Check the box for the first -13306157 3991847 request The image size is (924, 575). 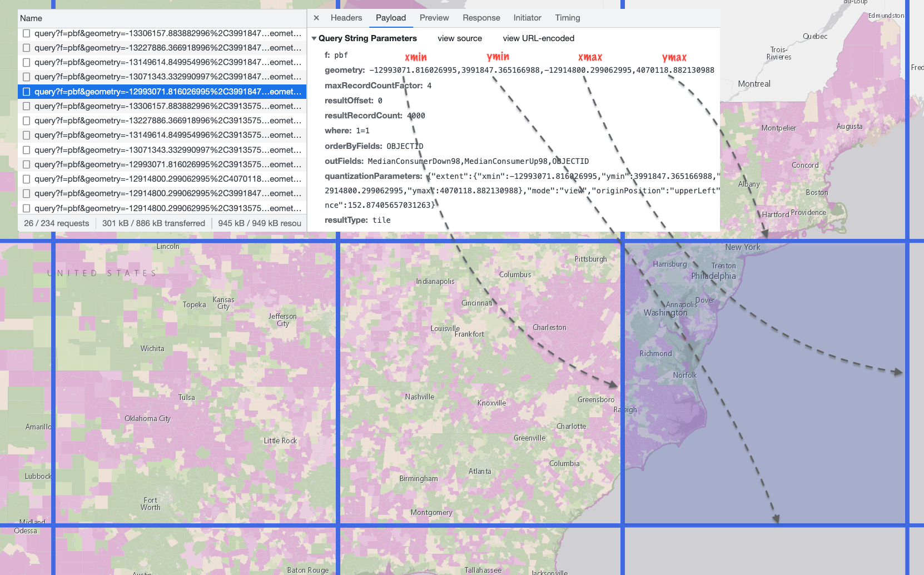26,33
